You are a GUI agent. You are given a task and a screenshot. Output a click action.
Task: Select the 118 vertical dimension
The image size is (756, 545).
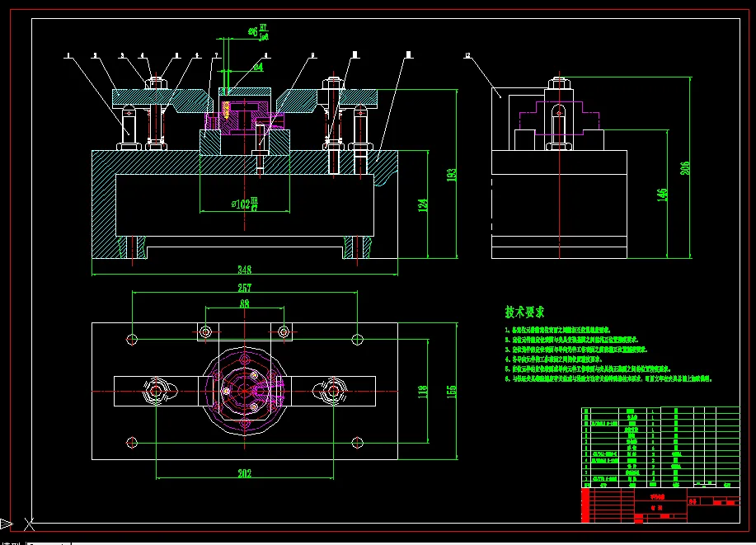[423, 392]
